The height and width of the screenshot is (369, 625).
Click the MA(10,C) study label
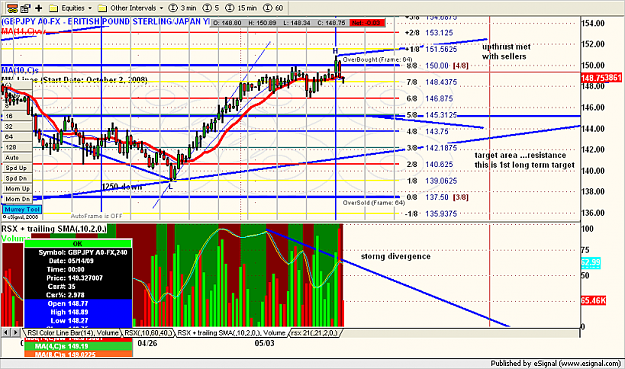[20, 71]
